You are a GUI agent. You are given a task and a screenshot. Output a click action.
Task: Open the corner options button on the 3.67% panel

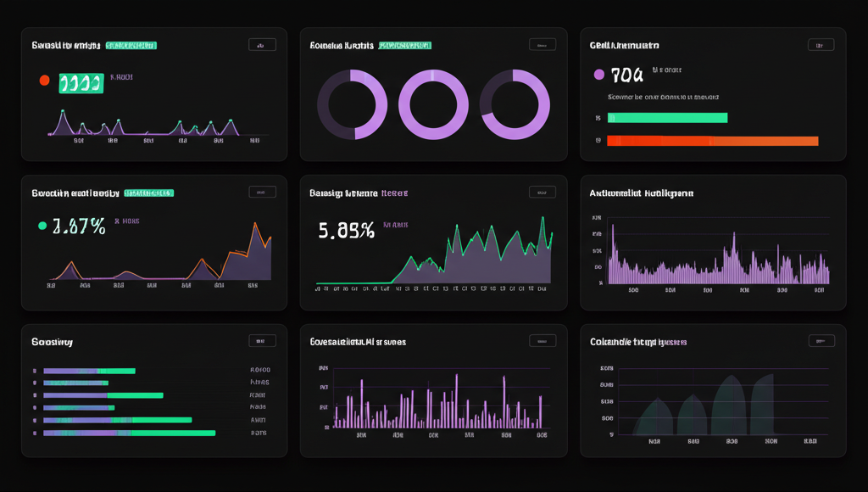pyautogui.click(x=262, y=193)
